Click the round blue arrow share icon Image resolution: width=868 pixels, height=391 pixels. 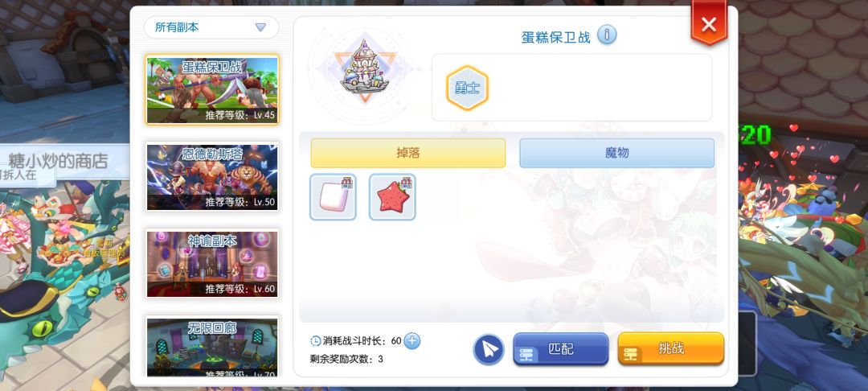[489, 349]
